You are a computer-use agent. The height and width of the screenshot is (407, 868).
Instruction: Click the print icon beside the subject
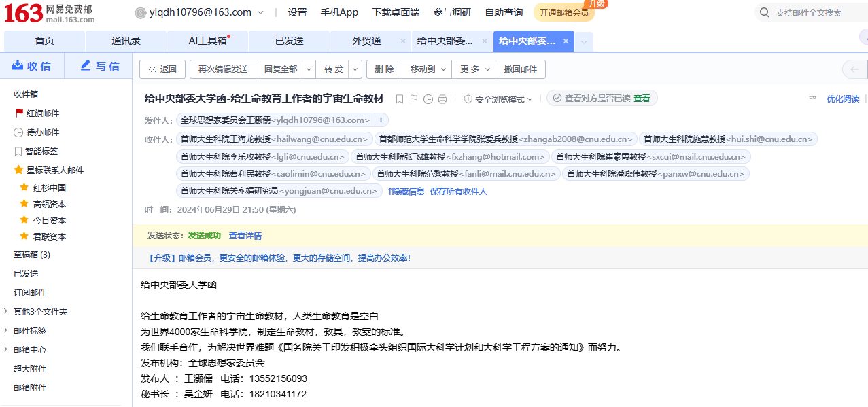click(442, 99)
